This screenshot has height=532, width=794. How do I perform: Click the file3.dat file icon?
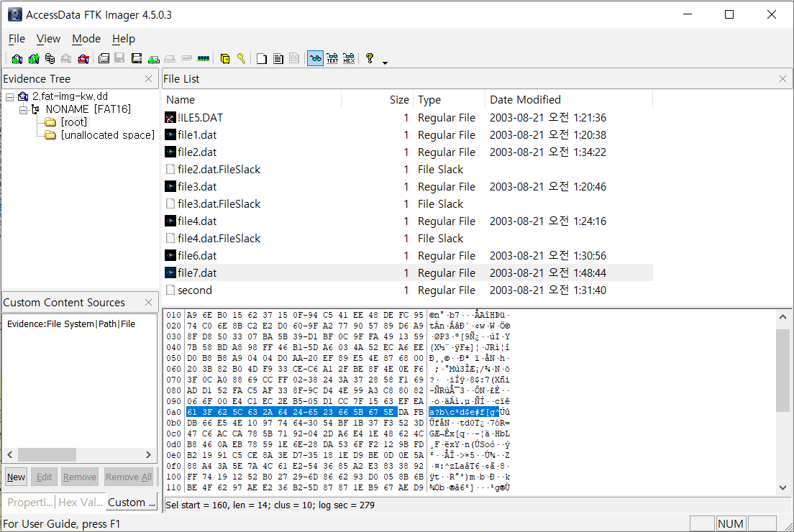pos(170,187)
